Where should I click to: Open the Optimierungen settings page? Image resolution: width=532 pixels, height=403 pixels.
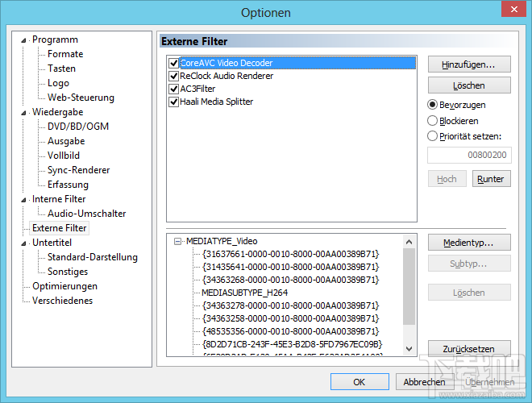click(64, 286)
